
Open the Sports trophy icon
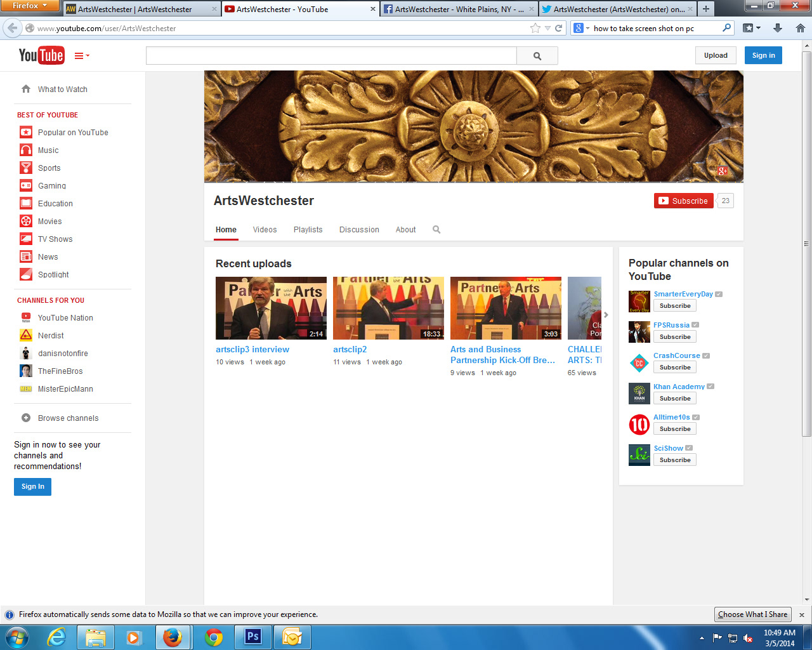coord(26,168)
